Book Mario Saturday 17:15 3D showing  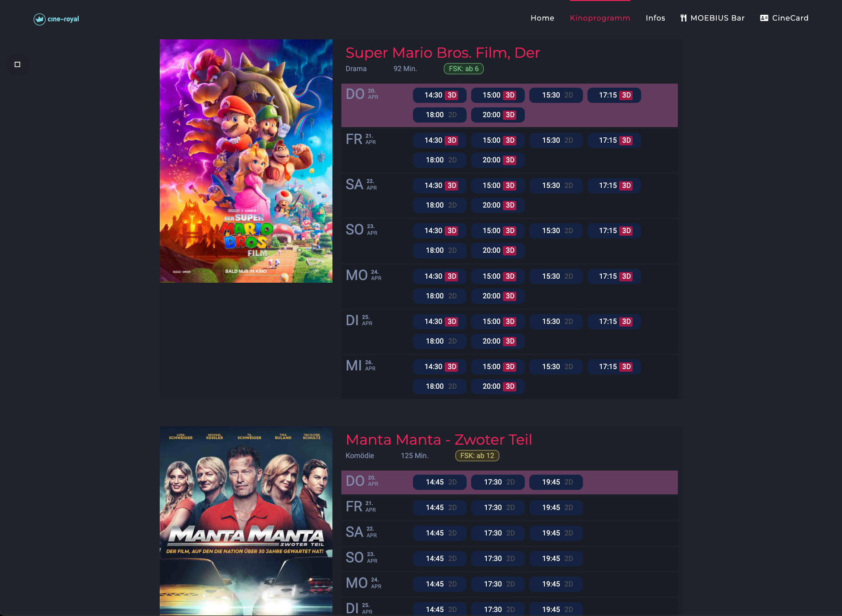click(614, 186)
